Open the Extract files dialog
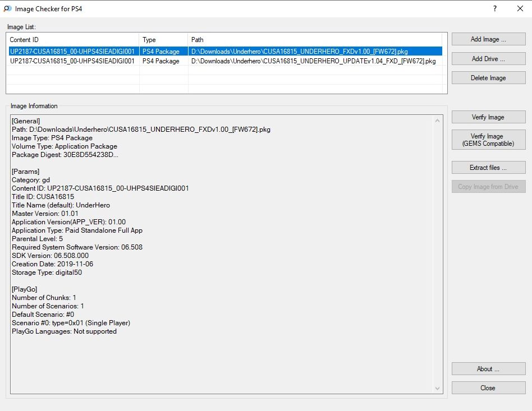Viewport: 532px width, 411px height. pyautogui.click(x=488, y=168)
